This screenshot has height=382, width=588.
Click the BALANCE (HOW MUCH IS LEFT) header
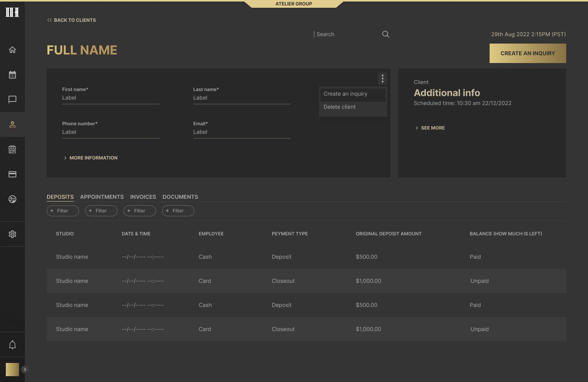pos(506,234)
